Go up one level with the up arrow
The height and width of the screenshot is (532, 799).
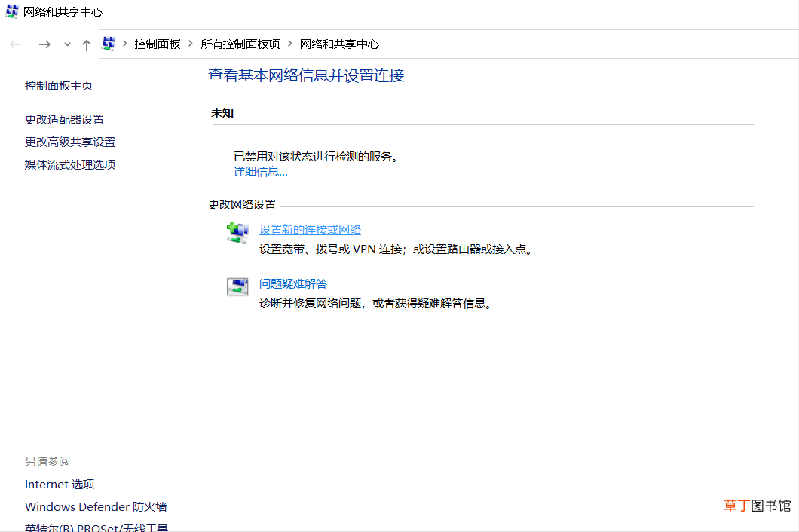click(87, 45)
